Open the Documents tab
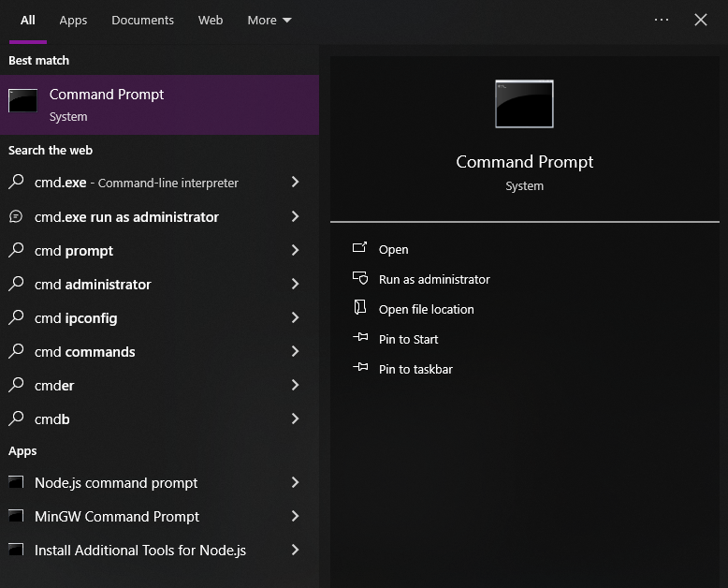Viewport: 728px width, 588px height. (x=142, y=21)
